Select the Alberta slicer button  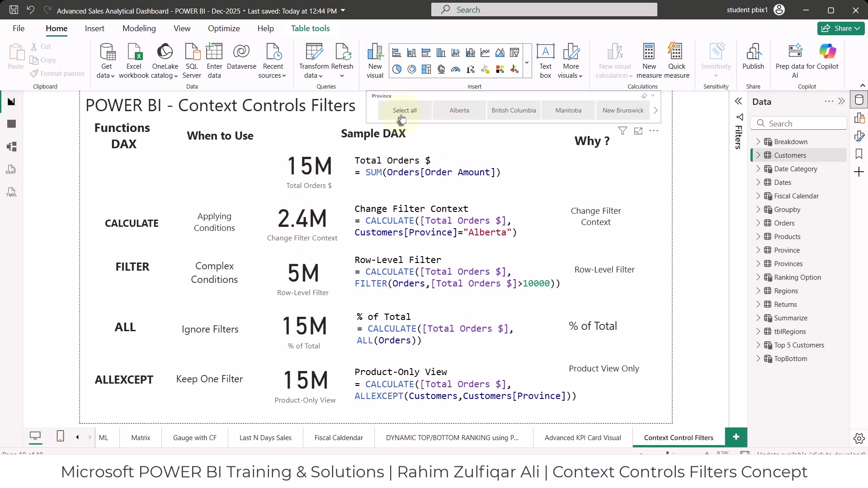[x=459, y=110]
